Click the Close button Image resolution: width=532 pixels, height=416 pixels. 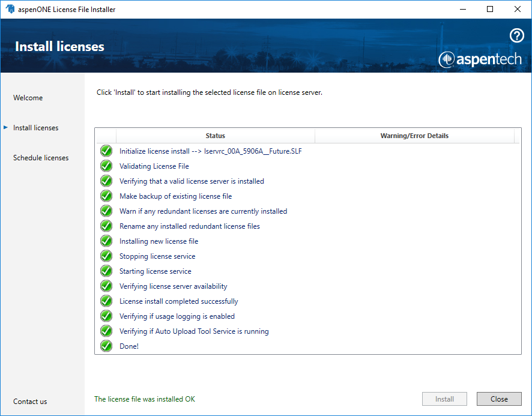pyautogui.click(x=499, y=399)
